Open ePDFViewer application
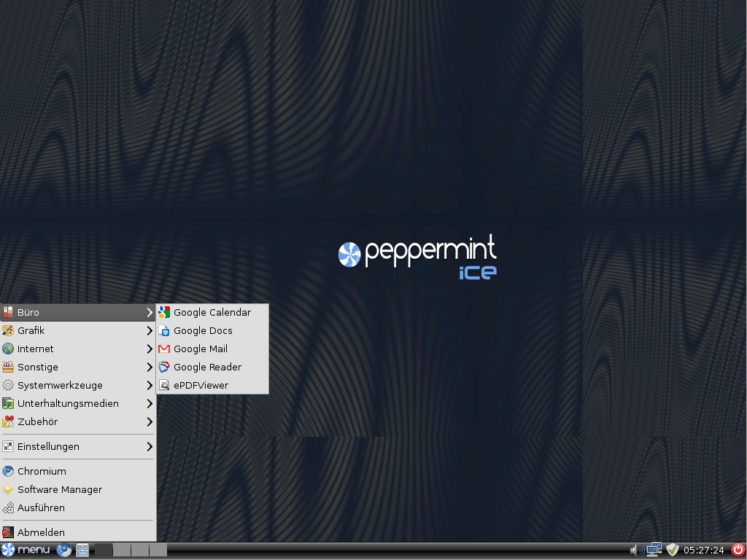The image size is (747, 560). (x=201, y=386)
